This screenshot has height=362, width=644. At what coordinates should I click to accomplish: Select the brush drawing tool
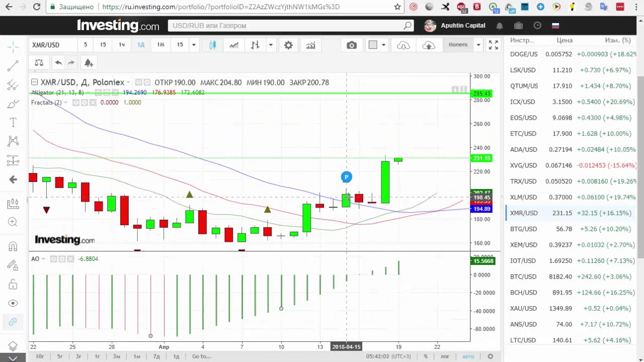coord(13,104)
